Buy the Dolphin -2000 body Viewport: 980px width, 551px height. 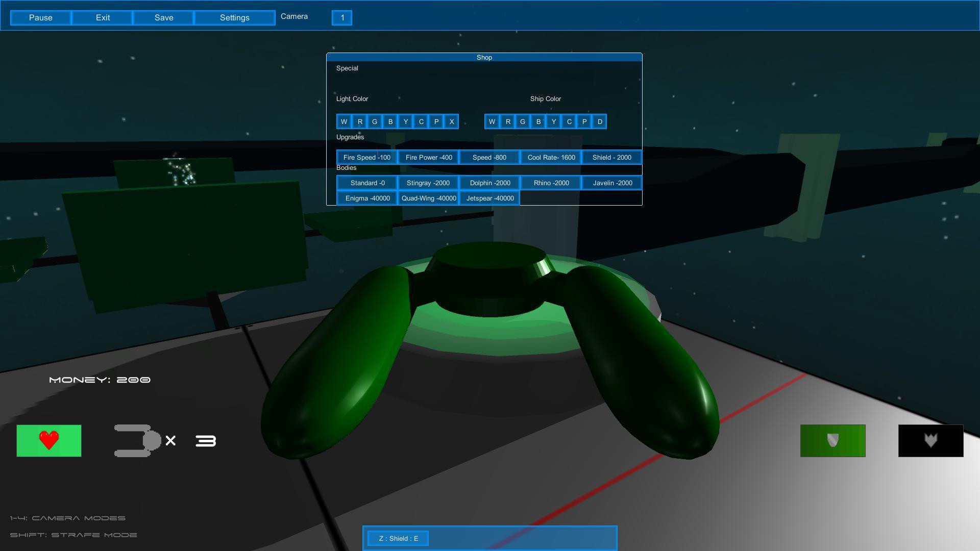[489, 183]
